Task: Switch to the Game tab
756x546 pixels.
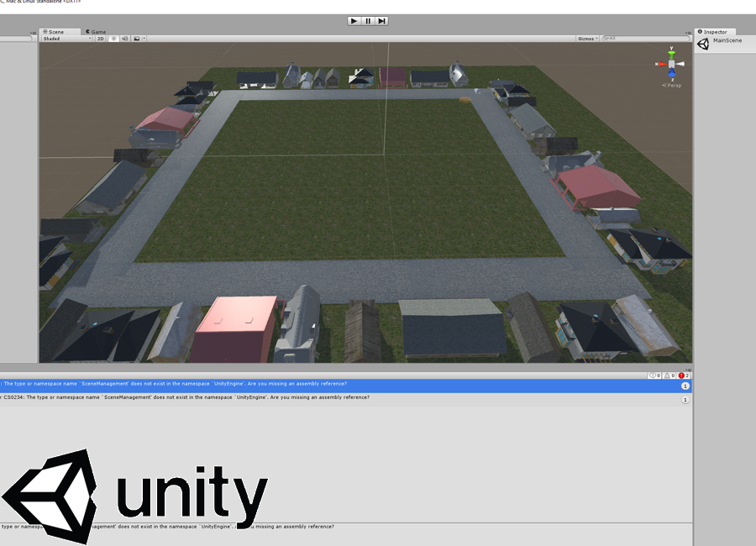Action: point(95,32)
